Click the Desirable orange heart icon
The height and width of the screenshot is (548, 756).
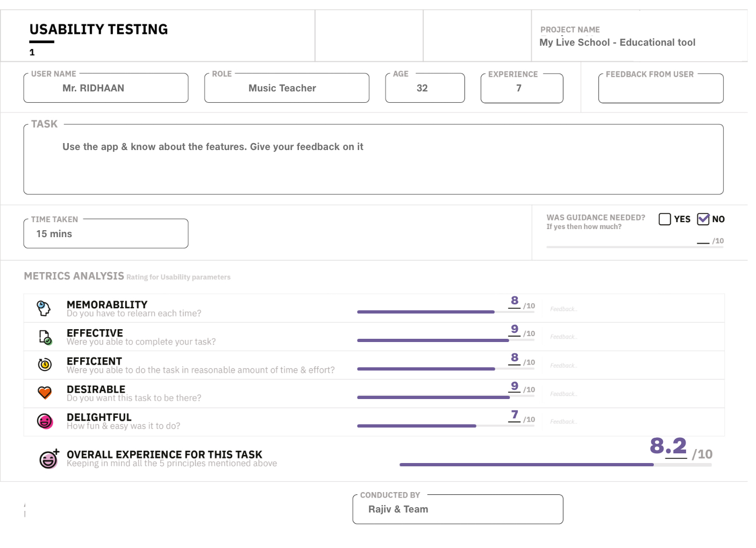point(45,393)
